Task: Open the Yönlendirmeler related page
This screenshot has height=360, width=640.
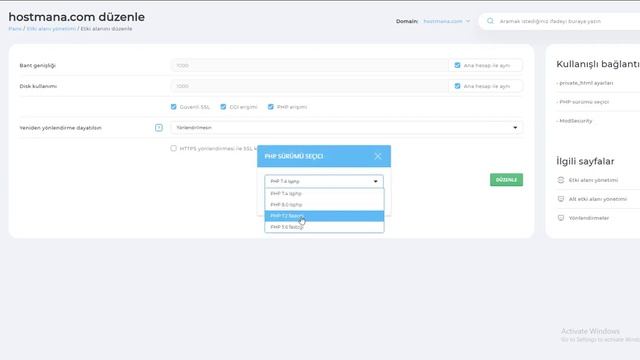Action: [x=589, y=218]
